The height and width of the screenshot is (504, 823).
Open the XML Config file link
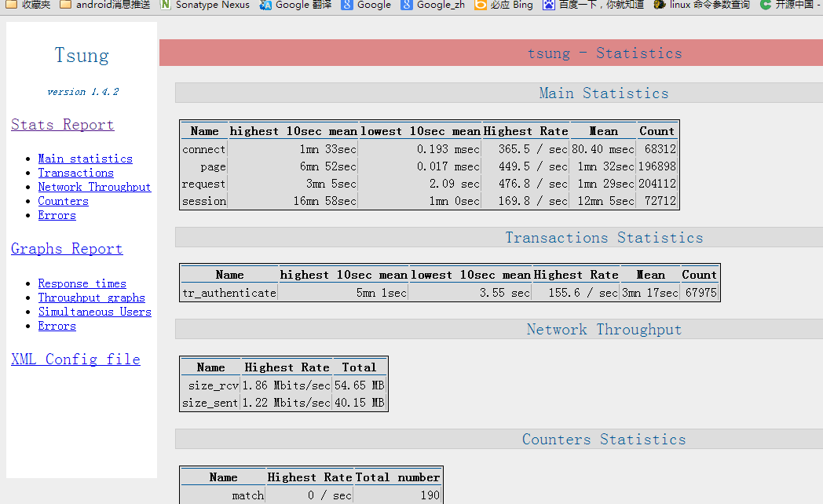(75, 360)
